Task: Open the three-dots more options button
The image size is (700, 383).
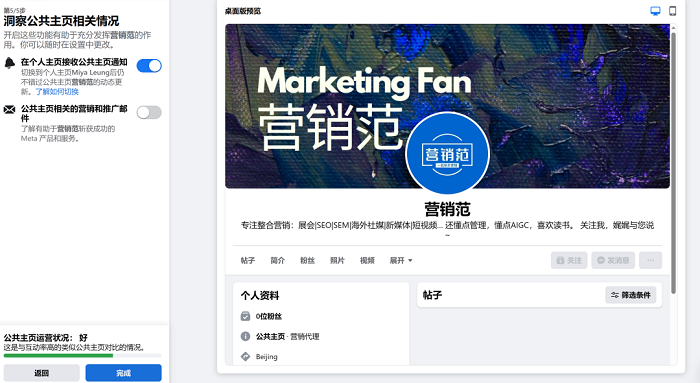Action: (x=650, y=260)
